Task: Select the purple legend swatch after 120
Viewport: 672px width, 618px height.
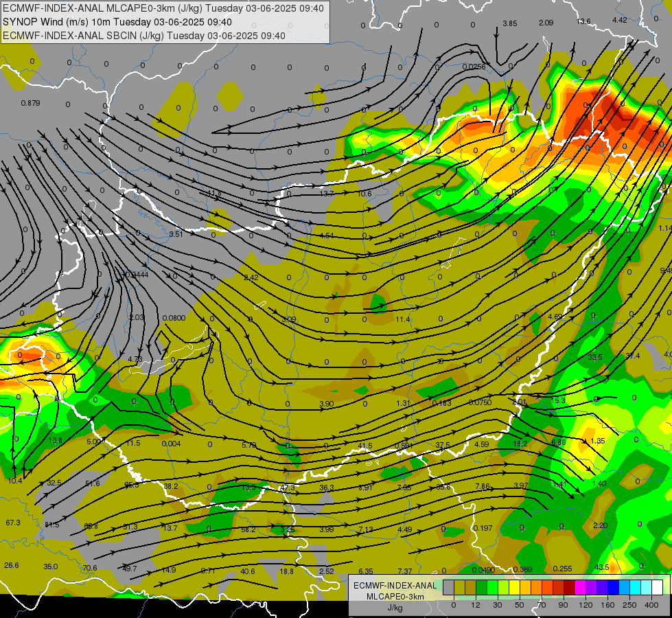Action: coord(591,587)
